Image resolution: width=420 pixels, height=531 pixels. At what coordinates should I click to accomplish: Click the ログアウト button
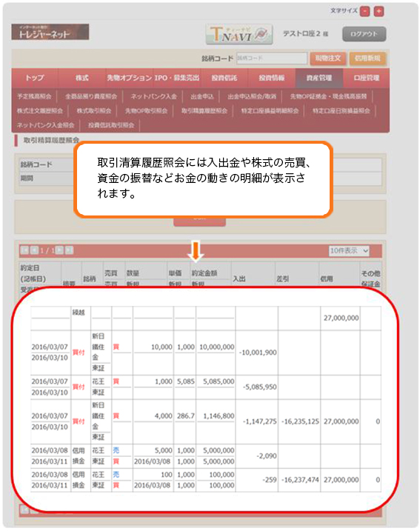(x=364, y=34)
